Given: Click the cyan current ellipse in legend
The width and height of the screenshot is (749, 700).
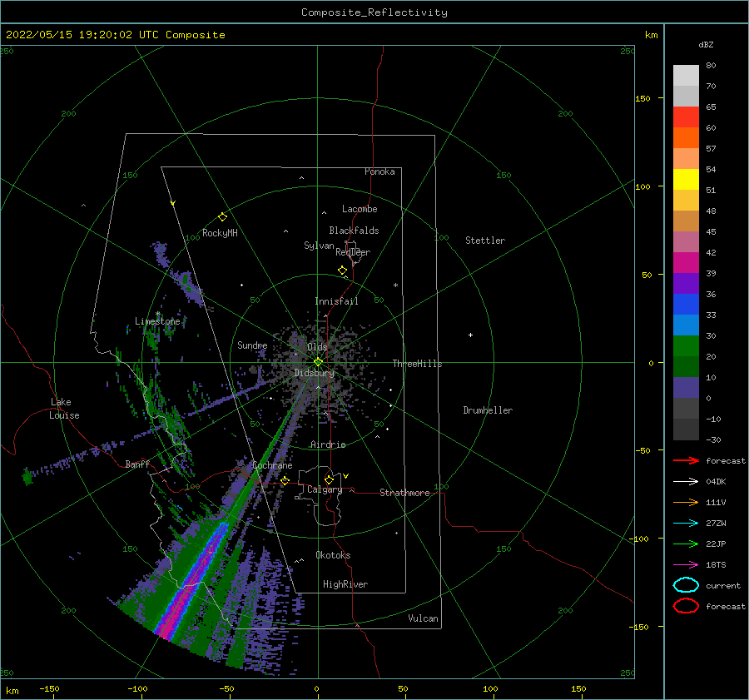Looking at the screenshot, I should pyautogui.click(x=686, y=585).
